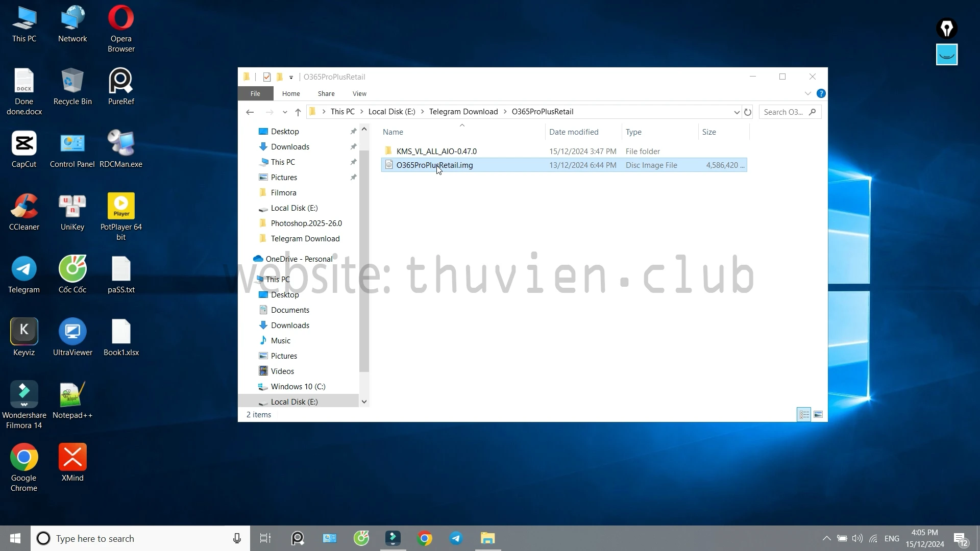Image resolution: width=980 pixels, height=551 pixels.
Task: Unpin Downloads from Quick access
Action: click(x=353, y=147)
